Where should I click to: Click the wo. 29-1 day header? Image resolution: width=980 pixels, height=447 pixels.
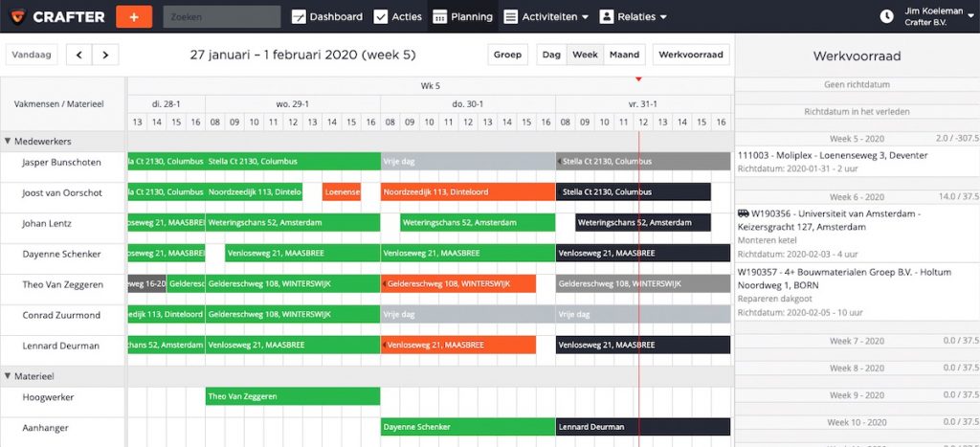(293, 104)
